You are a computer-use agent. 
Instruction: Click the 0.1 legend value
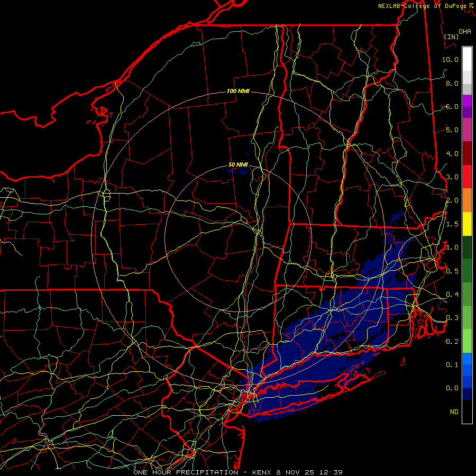[452, 364]
